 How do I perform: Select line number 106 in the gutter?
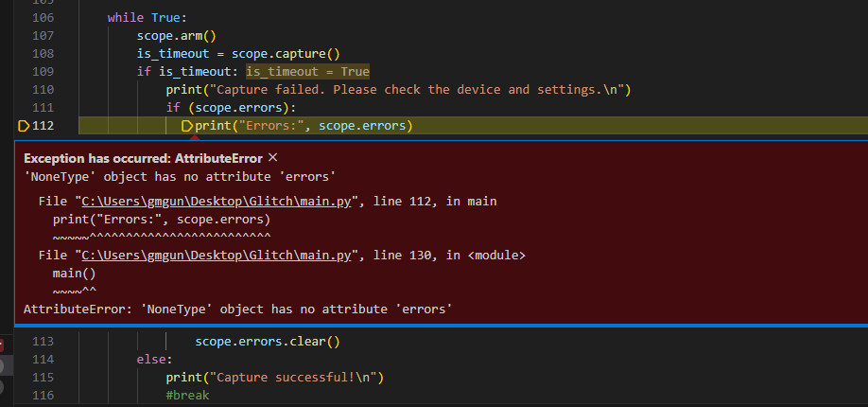point(43,18)
